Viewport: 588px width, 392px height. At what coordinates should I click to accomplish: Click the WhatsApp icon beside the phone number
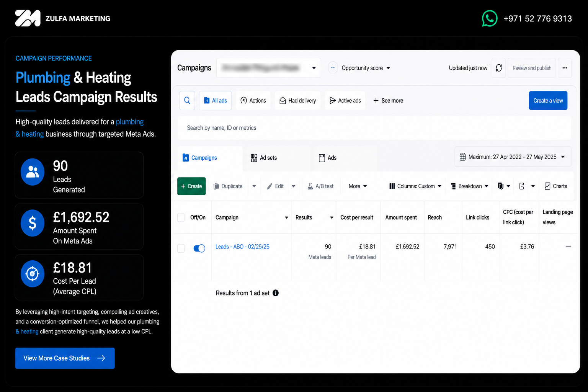489,18
